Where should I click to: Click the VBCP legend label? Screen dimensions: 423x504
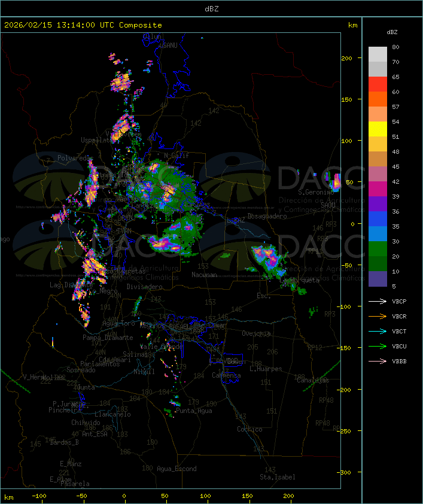(x=399, y=302)
